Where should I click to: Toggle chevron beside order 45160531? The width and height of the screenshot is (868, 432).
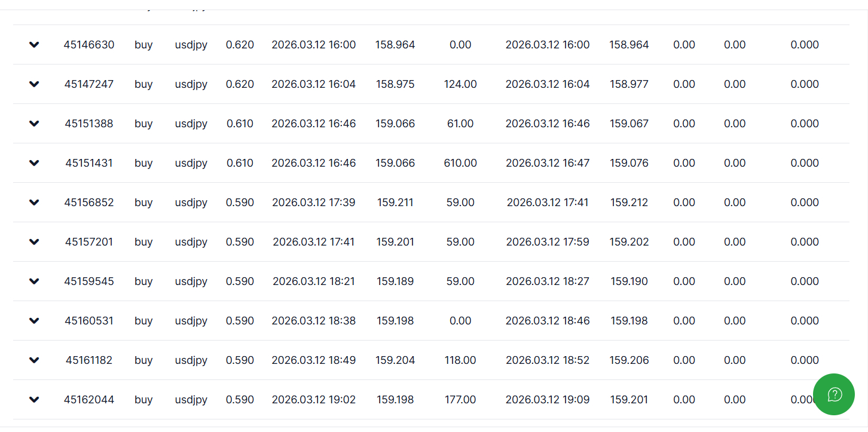(34, 321)
